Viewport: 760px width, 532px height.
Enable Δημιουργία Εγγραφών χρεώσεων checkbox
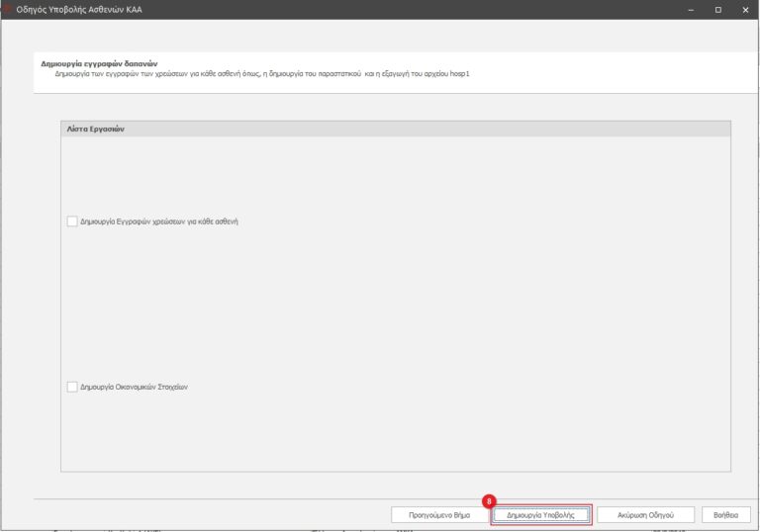coord(71,222)
